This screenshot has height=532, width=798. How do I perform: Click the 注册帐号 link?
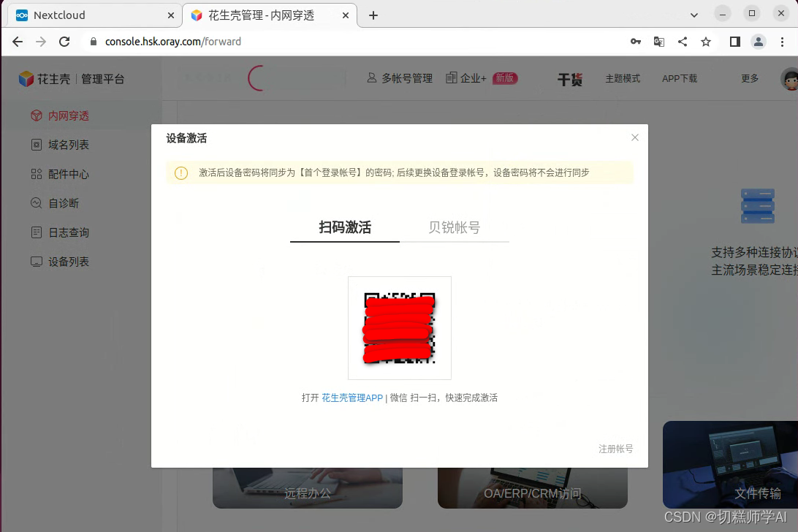click(x=616, y=449)
